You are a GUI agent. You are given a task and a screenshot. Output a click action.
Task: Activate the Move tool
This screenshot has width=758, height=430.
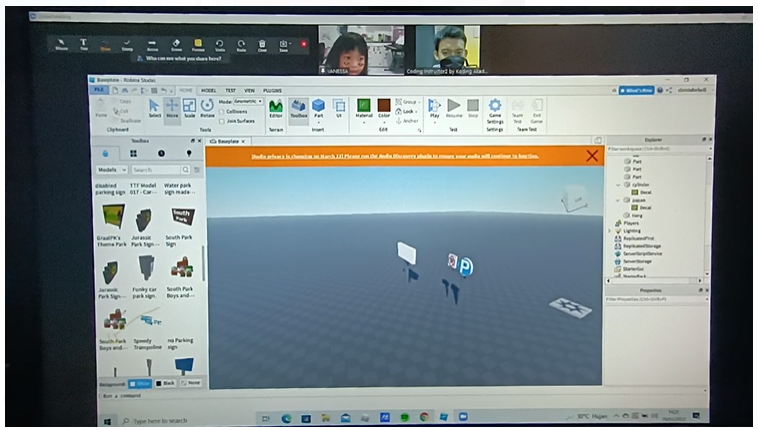[172, 109]
